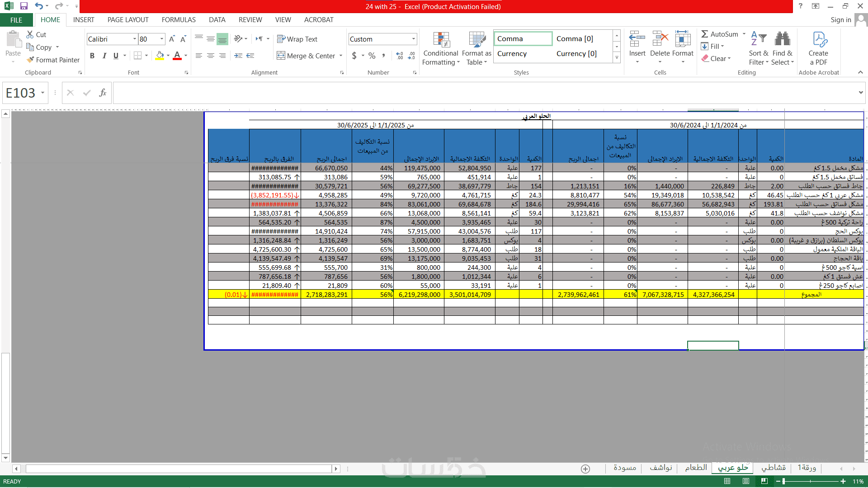Switch to the FORMULAS ribbon tab
The width and height of the screenshot is (868, 488).
(x=179, y=20)
